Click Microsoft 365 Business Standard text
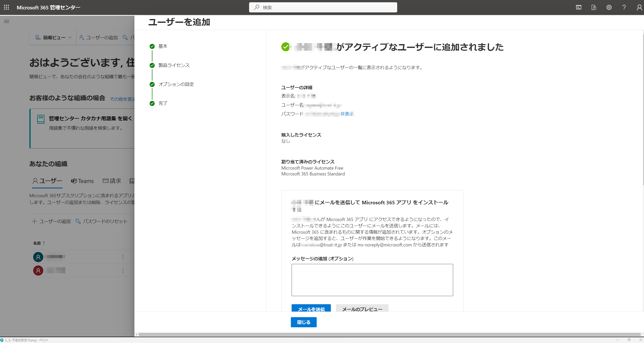 [313, 174]
